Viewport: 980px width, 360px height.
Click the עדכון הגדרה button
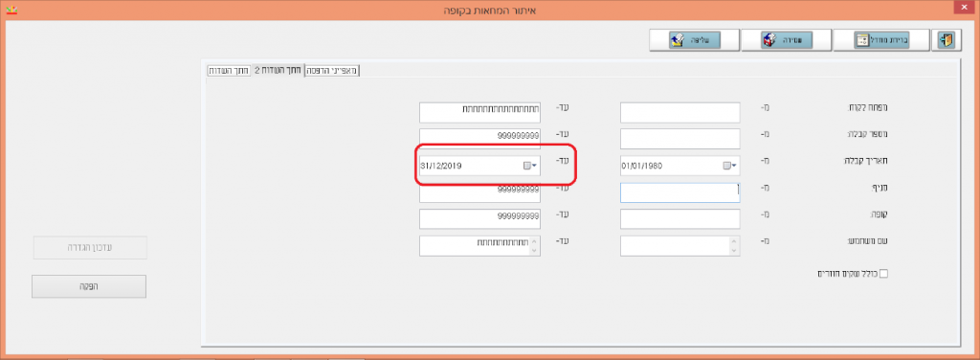[89, 247]
